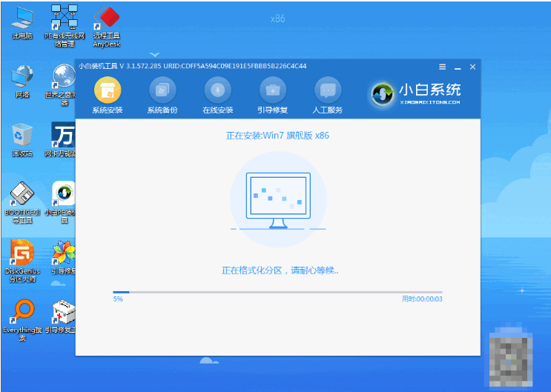Click the 小白系统 logo

click(416, 94)
